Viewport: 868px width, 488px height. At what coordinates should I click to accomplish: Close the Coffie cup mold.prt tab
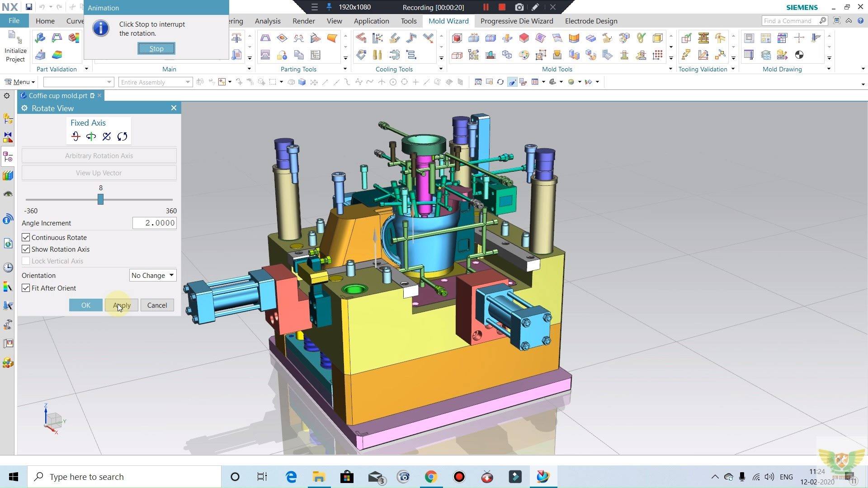99,95
